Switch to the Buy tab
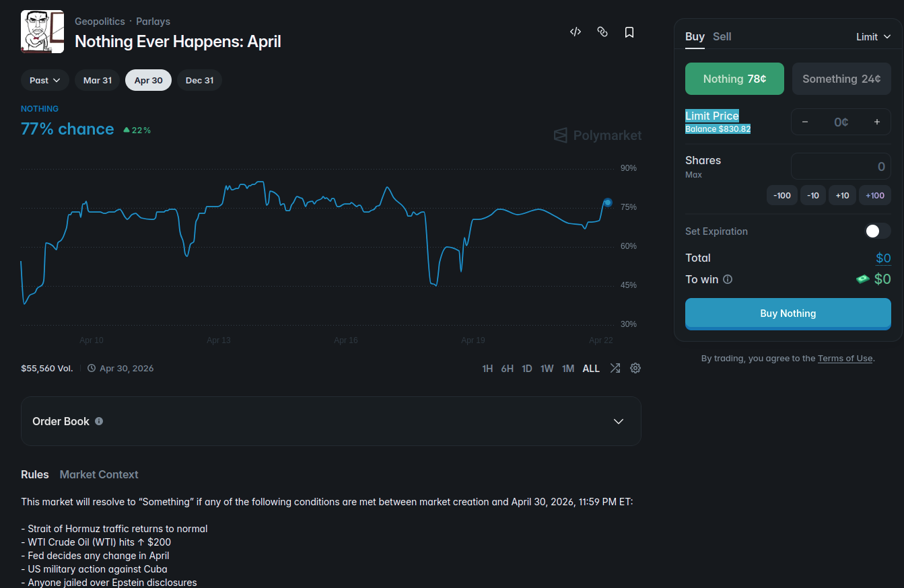 coord(695,37)
